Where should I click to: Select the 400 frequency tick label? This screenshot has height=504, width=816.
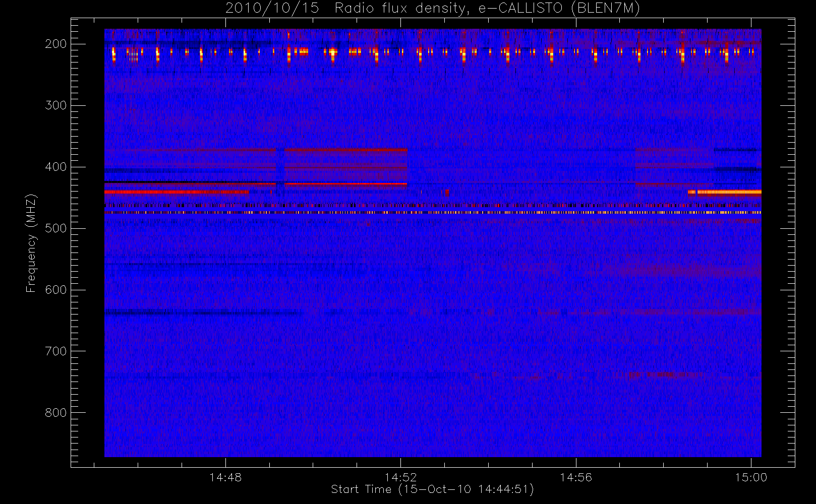56,167
